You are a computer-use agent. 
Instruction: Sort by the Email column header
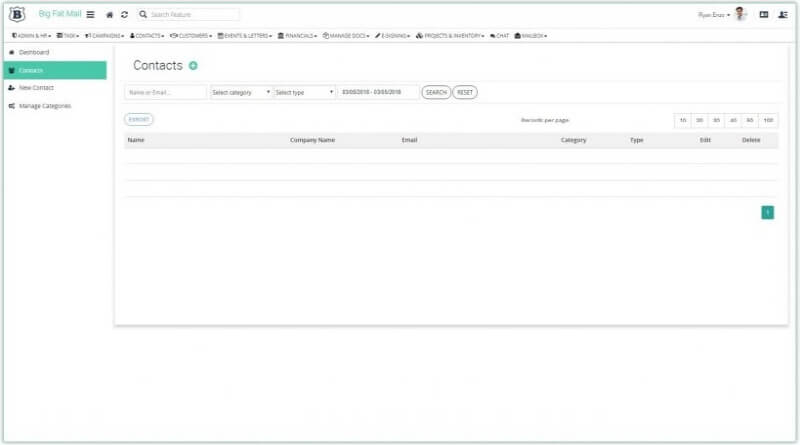coord(409,140)
